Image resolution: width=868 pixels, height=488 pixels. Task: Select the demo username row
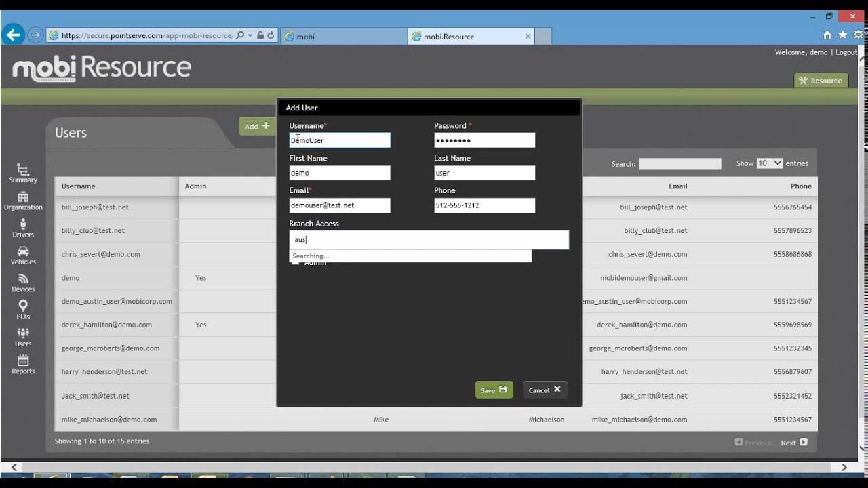[x=71, y=278]
